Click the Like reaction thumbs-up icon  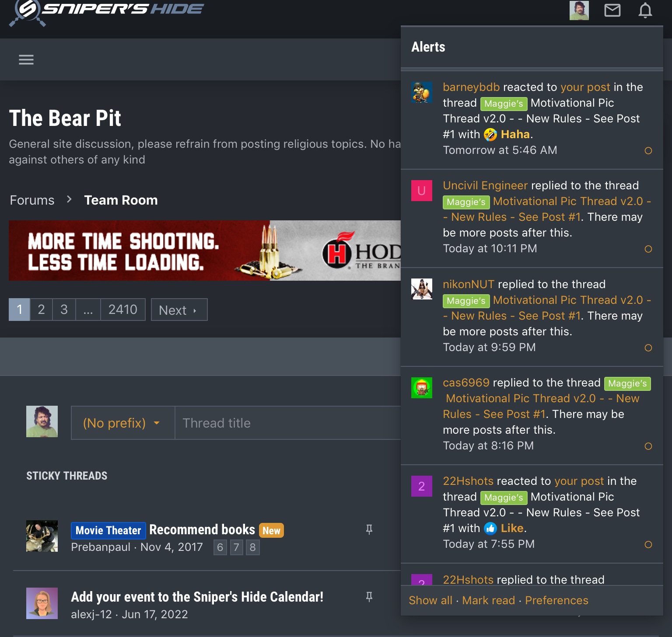pyautogui.click(x=490, y=529)
